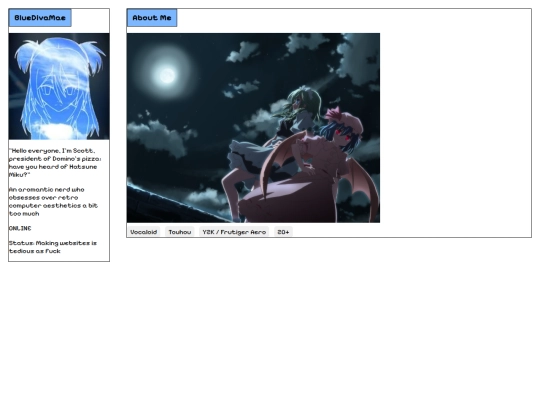
Task: Click the Domino's pizza Hatsune Miku quote
Action: point(55,163)
